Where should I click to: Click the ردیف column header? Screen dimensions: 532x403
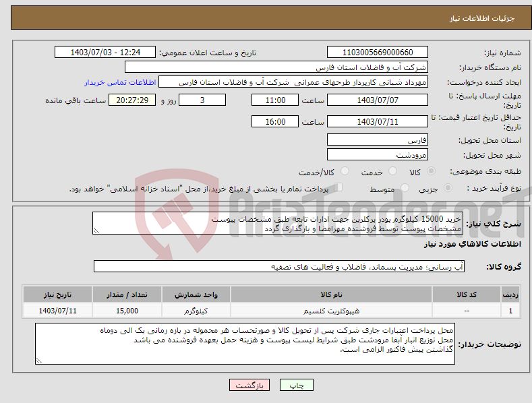pyautogui.click(x=510, y=294)
